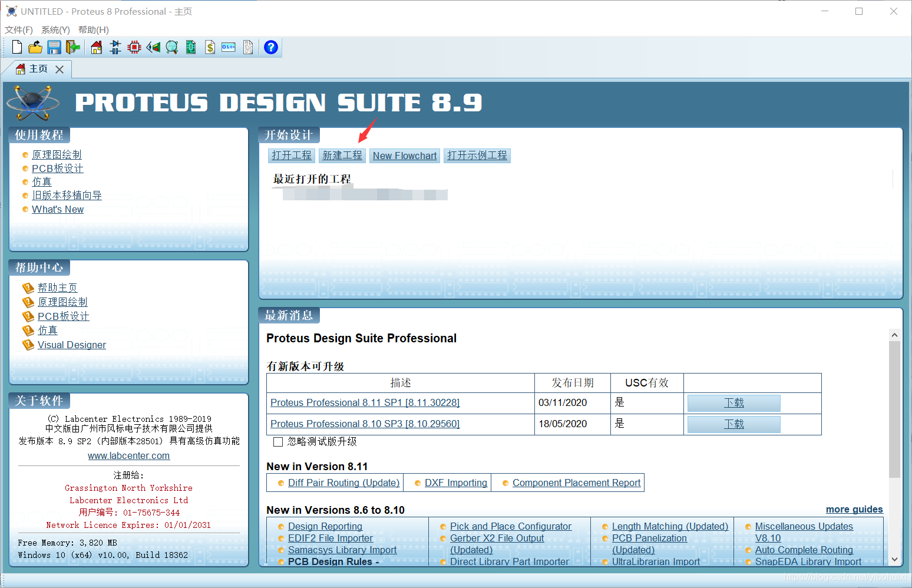Screen dimensions: 912x588
Task: Click the 打开示例工程 button
Action: 477,156
